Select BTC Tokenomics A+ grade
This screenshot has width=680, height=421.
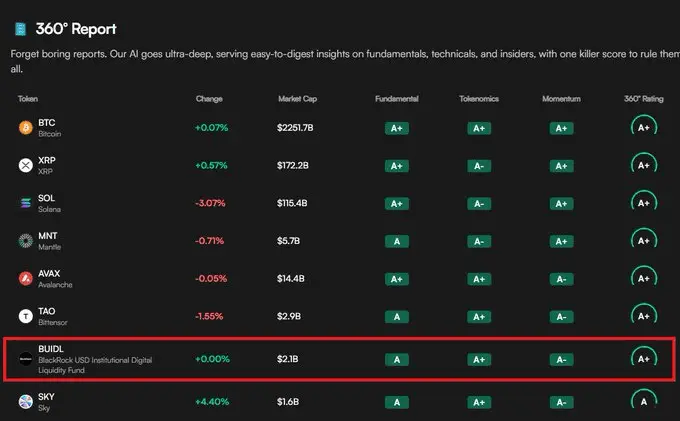click(x=479, y=128)
